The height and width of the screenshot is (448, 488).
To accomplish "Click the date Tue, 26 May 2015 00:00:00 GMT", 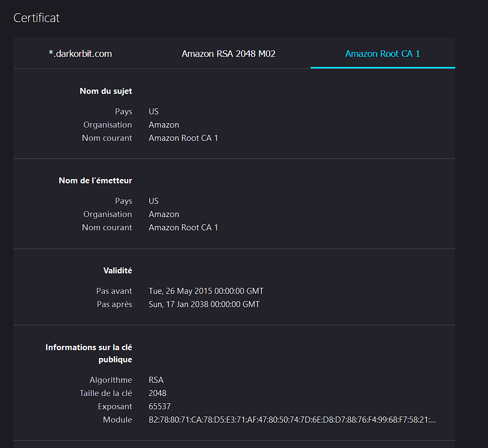I will (206, 291).
